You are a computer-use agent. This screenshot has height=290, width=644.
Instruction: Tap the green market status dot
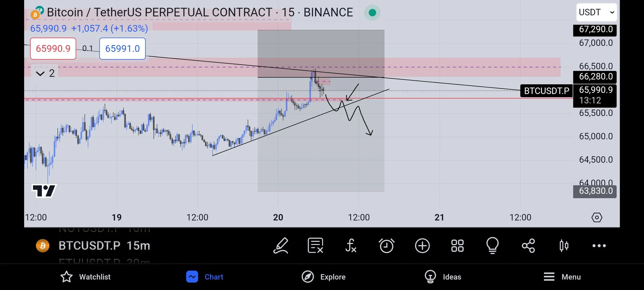point(372,13)
